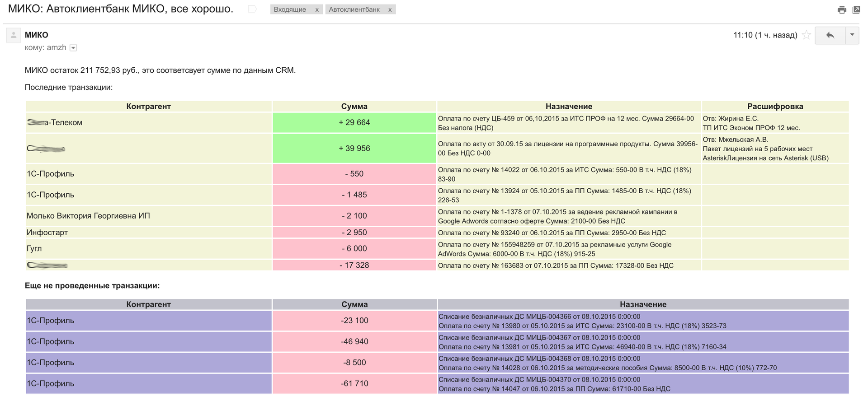Reply to the МИКО message

pos(830,35)
